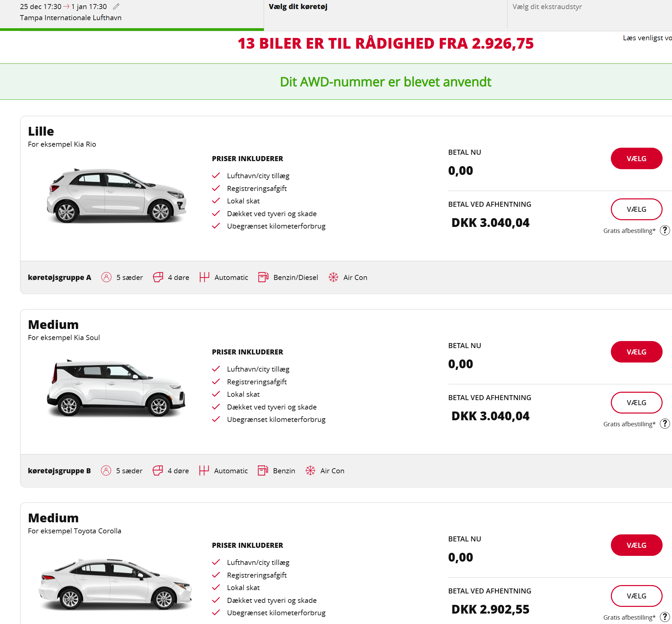Click the Air Con snowflake icon in køretøjsgruppe A
This screenshot has width=672, height=624.
333,277
